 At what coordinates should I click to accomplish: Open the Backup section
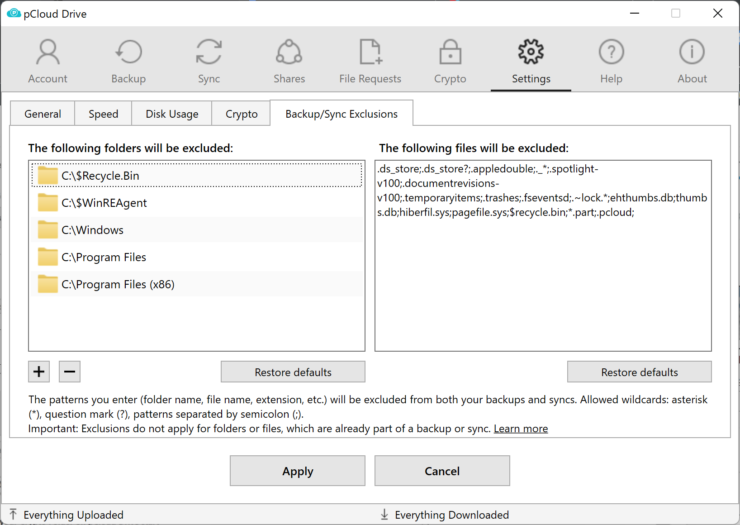coord(128,61)
